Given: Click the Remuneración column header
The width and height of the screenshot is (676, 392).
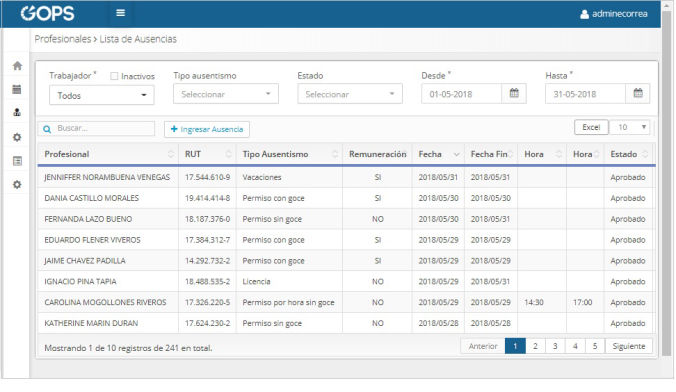Looking at the screenshot, I should [x=377, y=154].
